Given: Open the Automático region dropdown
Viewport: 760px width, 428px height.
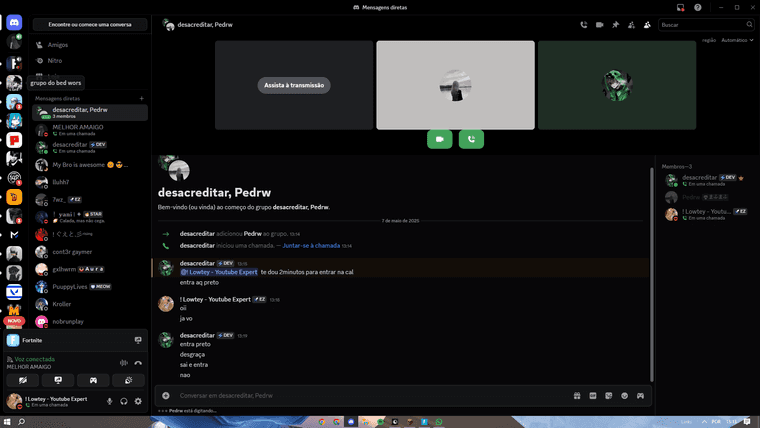Looking at the screenshot, I should point(737,40).
